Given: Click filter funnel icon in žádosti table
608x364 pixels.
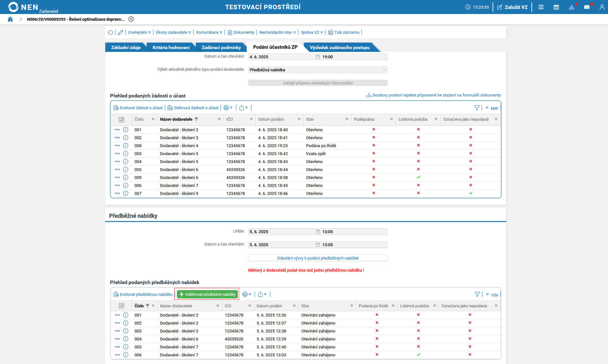Looking at the screenshot, I should (477, 108).
